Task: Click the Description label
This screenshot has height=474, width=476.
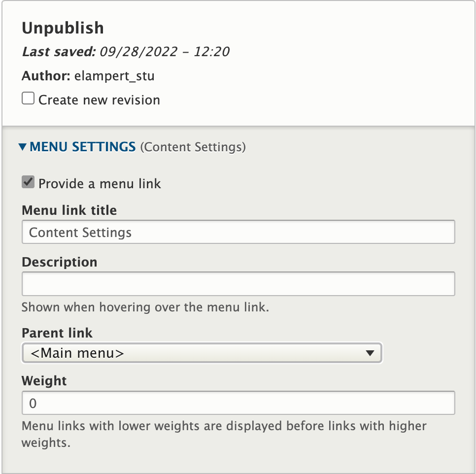Action: pyautogui.click(x=59, y=262)
